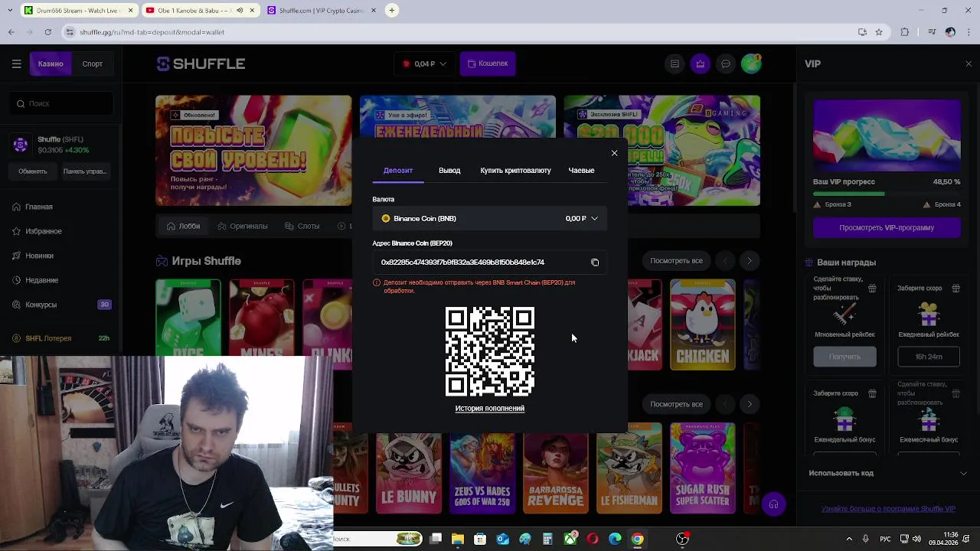Toggle the VIP crown icon
This screenshot has height=551, width=980.
click(x=700, y=64)
